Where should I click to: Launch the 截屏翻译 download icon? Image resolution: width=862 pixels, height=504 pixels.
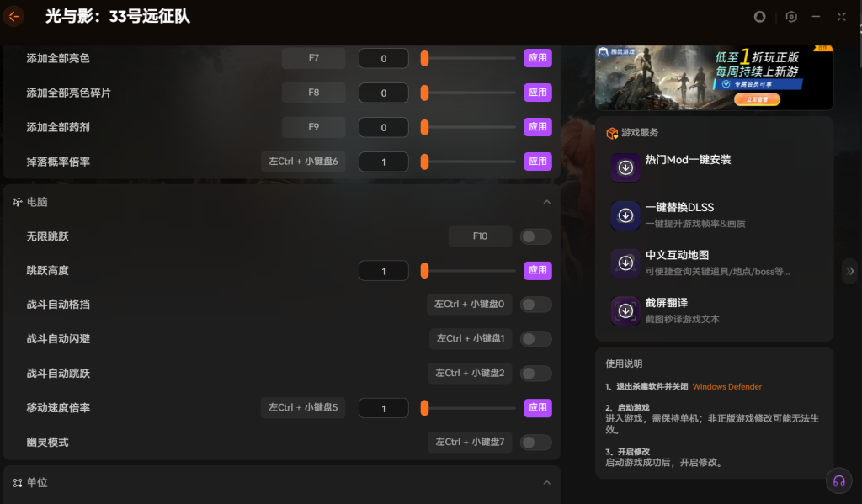(x=625, y=311)
